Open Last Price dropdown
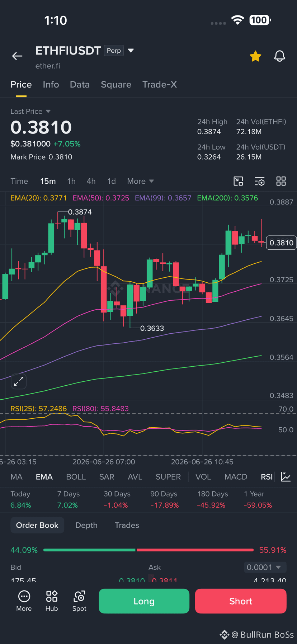The image size is (297, 644). 30,112
